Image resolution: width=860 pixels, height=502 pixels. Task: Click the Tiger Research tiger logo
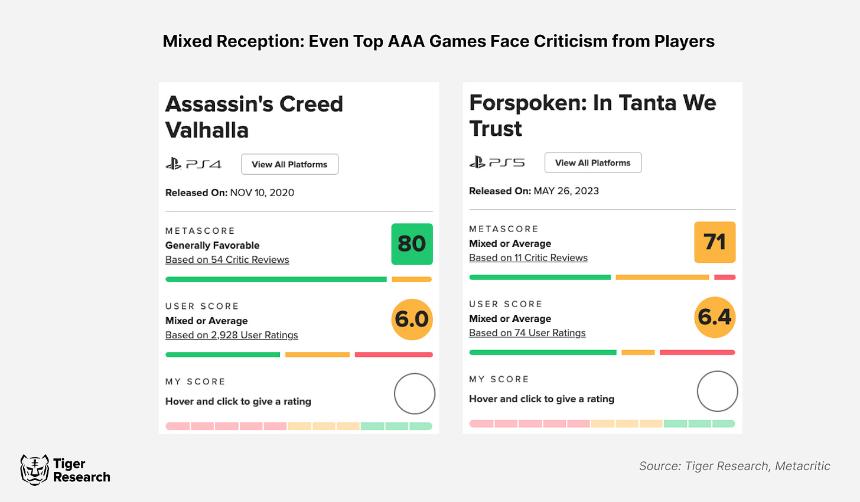(35, 470)
